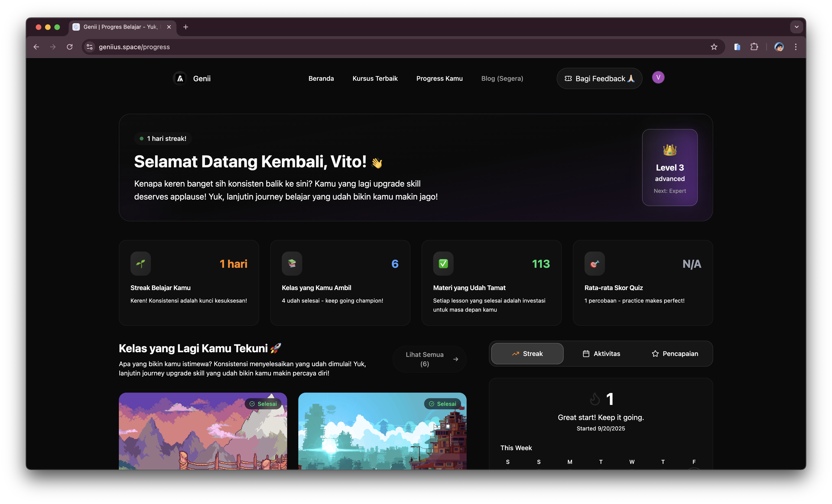The height and width of the screenshot is (504, 832).
Task: Click 'This Week' heading
Action: click(x=516, y=448)
